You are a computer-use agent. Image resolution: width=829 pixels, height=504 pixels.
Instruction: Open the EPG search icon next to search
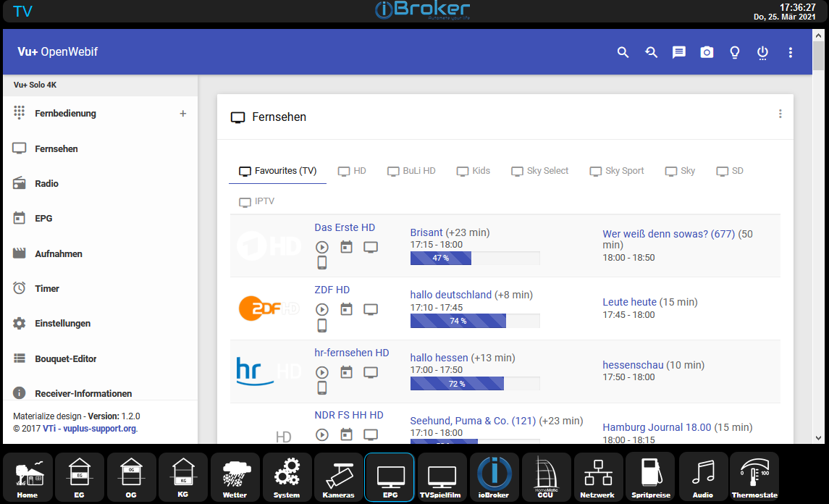point(651,52)
